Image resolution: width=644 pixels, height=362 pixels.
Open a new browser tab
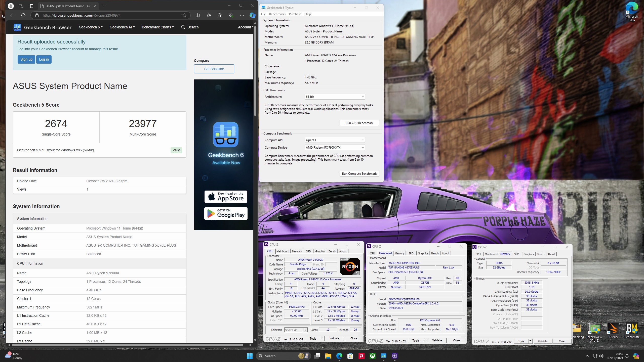(x=104, y=6)
